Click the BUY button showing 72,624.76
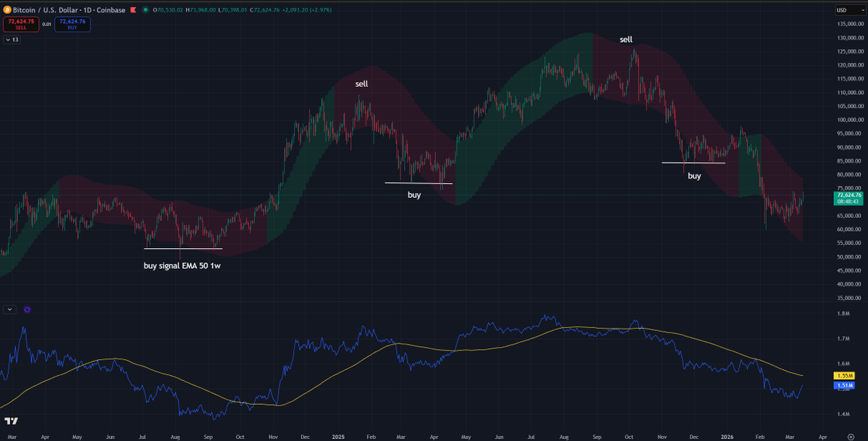 [x=72, y=24]
